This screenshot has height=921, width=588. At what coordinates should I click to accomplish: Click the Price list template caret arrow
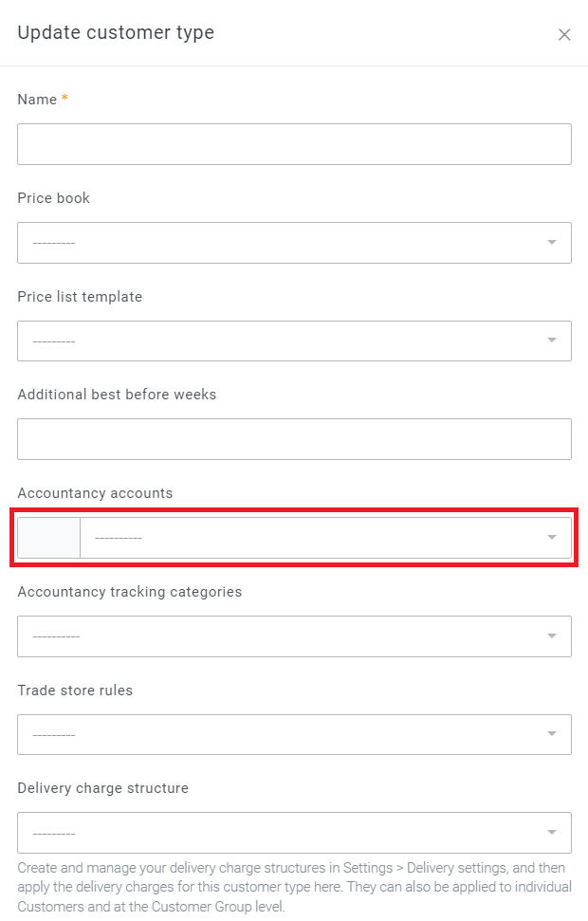[x=552, y=341]
